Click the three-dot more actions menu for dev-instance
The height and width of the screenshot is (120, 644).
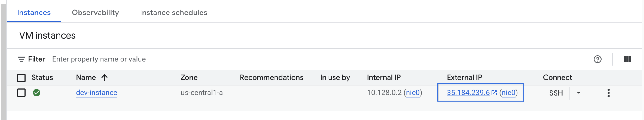click(x=609, y=93)
